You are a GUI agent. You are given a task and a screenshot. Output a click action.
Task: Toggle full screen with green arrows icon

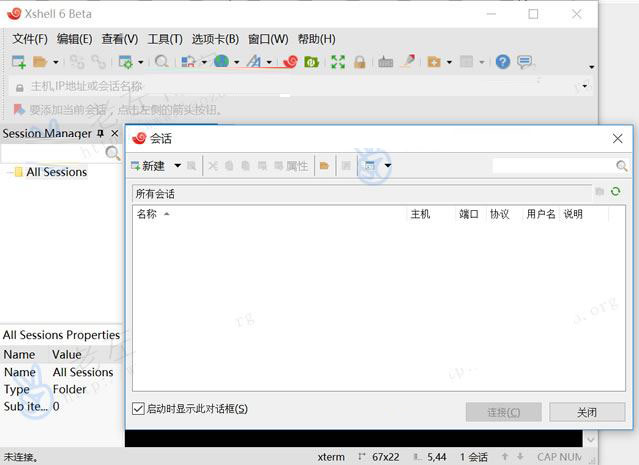pos(338,62)
